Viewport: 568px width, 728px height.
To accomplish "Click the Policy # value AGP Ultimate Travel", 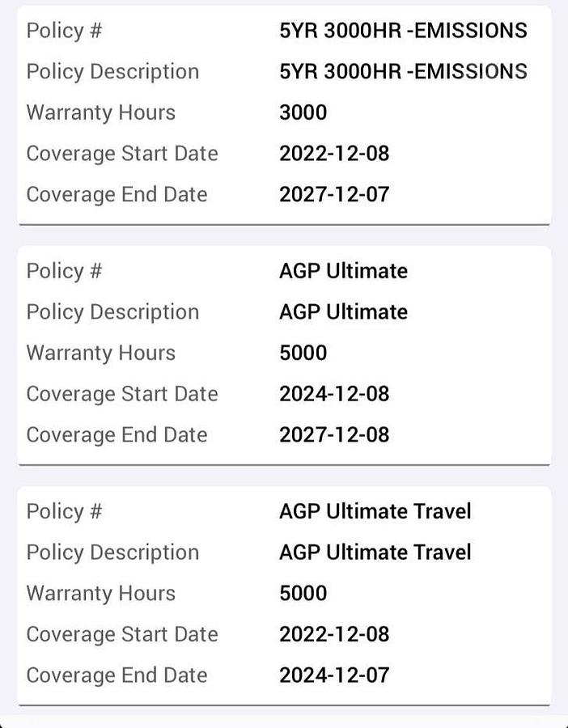I will pos(375,511).
